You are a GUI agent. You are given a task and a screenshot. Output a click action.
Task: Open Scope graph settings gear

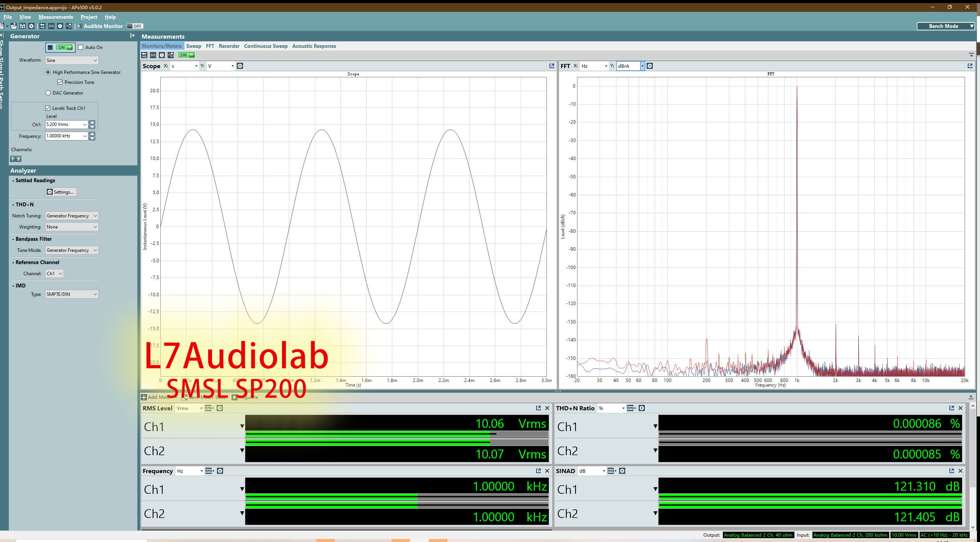point(240,66)
